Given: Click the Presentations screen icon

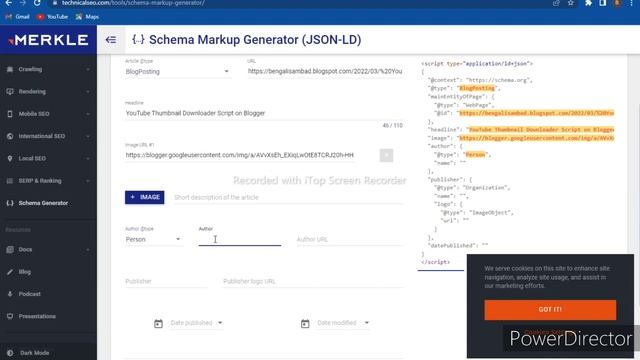Looking at the screenshot, I should coord(10,316).
